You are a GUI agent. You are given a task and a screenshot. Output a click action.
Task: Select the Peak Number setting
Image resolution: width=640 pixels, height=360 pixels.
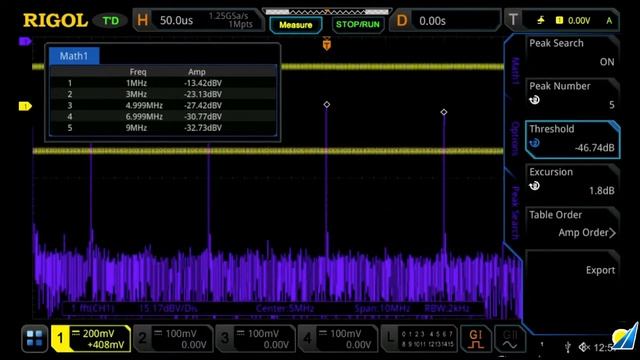click(572, 95)
